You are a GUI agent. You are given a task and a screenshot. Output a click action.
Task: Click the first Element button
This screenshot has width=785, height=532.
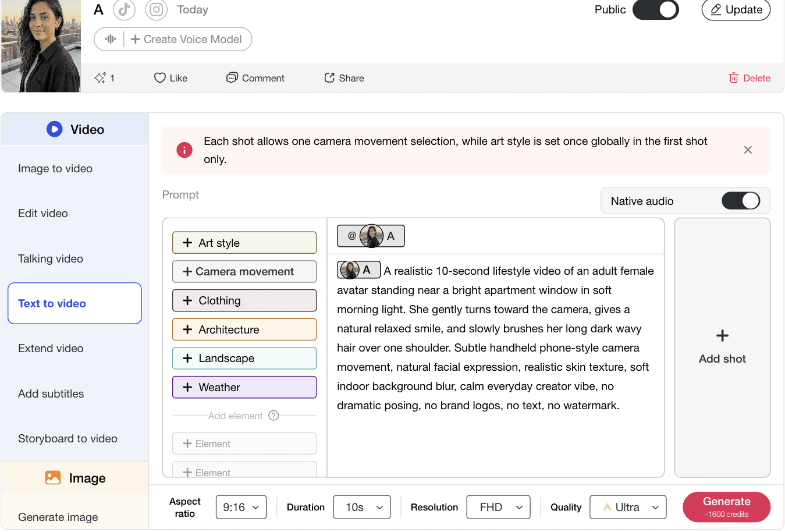pos(244,444)
